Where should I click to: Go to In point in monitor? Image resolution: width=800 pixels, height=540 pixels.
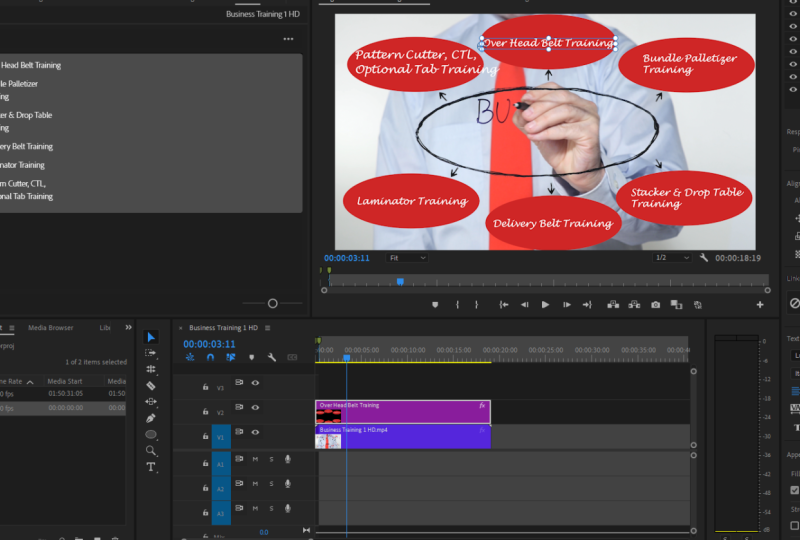tap(504, 305)
